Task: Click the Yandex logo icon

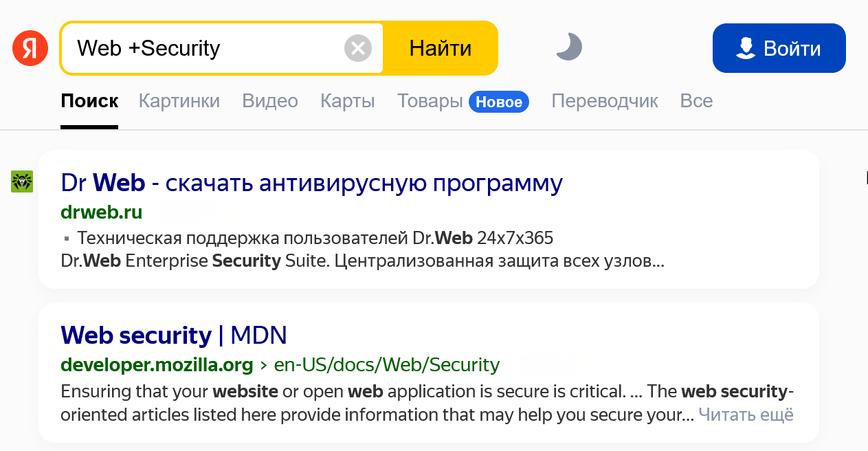Action: 30,48
